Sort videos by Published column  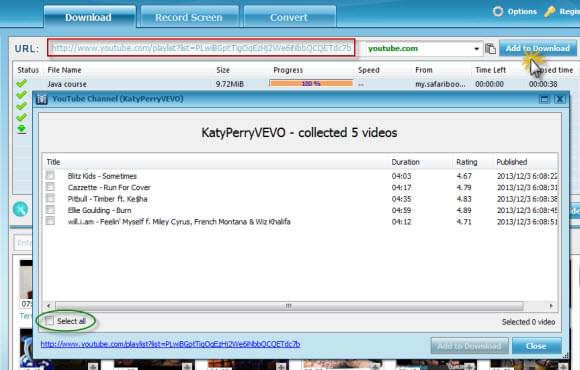(512, 162)
